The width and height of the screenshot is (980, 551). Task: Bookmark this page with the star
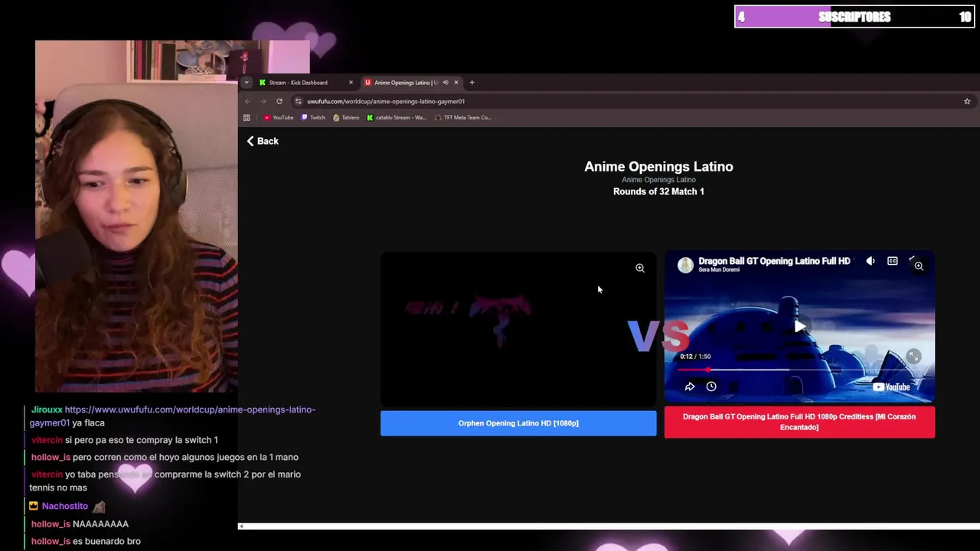coord(967,101)
